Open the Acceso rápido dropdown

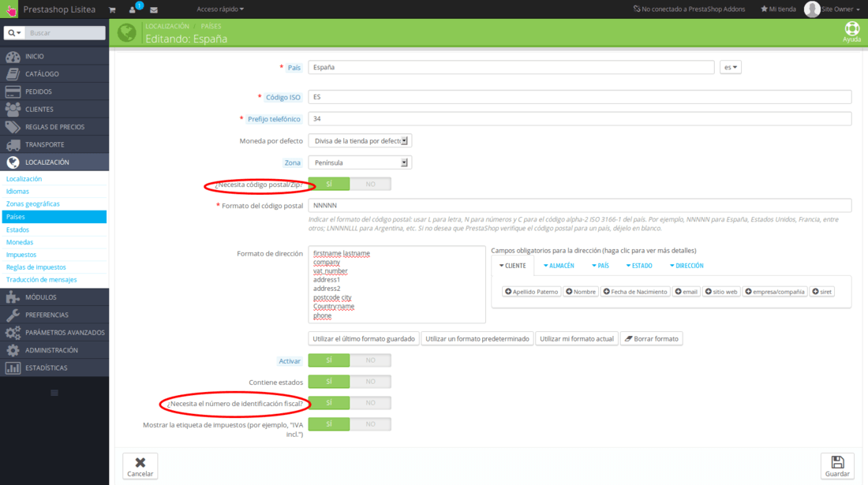pyautogui.click(x=220, y=9)
